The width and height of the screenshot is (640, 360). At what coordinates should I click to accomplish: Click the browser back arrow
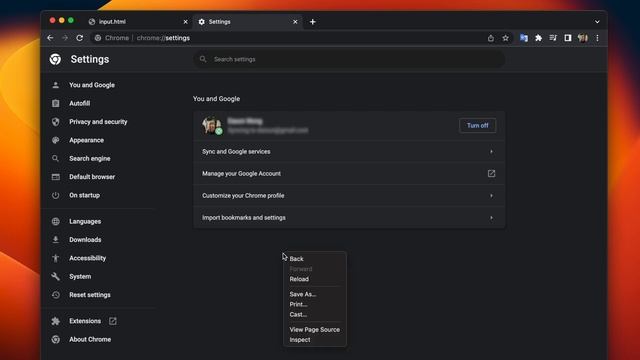tap(50, 38)
